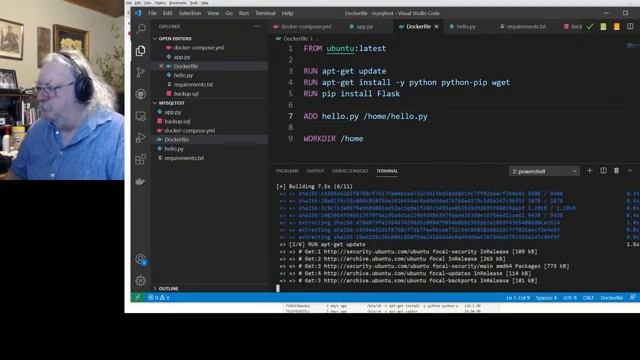This screenshot has width=640, height=360.
Task: Open the Edit menu
Action: click(x=167, y=13)
